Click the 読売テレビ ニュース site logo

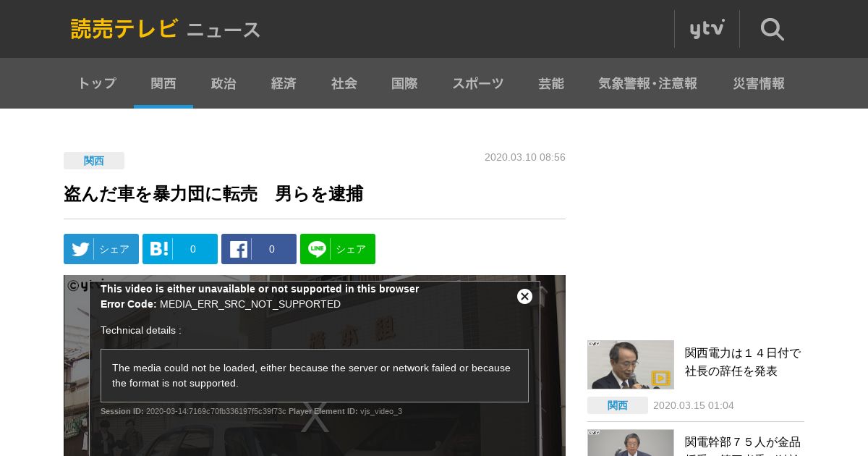(166, 29)
